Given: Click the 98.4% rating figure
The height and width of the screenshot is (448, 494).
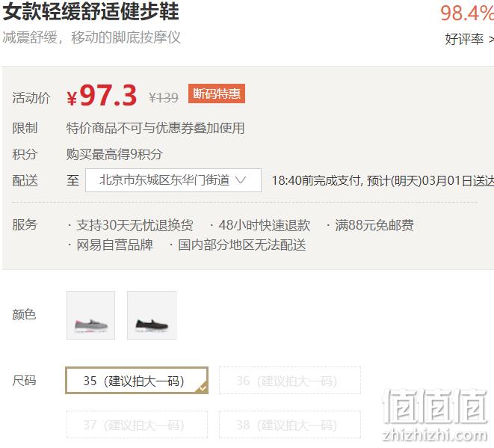Looking at the screenshot, I should click(467, 13).
